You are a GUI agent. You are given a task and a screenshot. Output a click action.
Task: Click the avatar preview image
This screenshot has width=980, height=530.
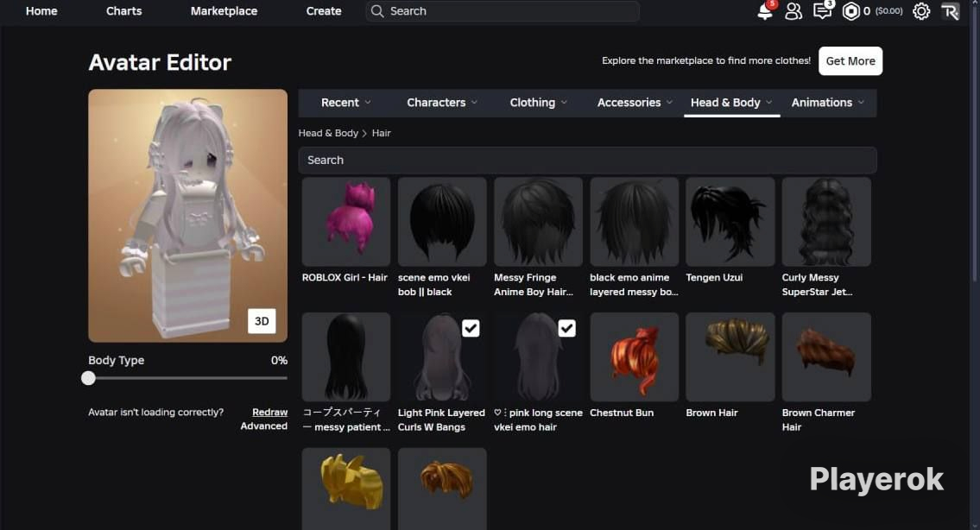pos(187,216)
